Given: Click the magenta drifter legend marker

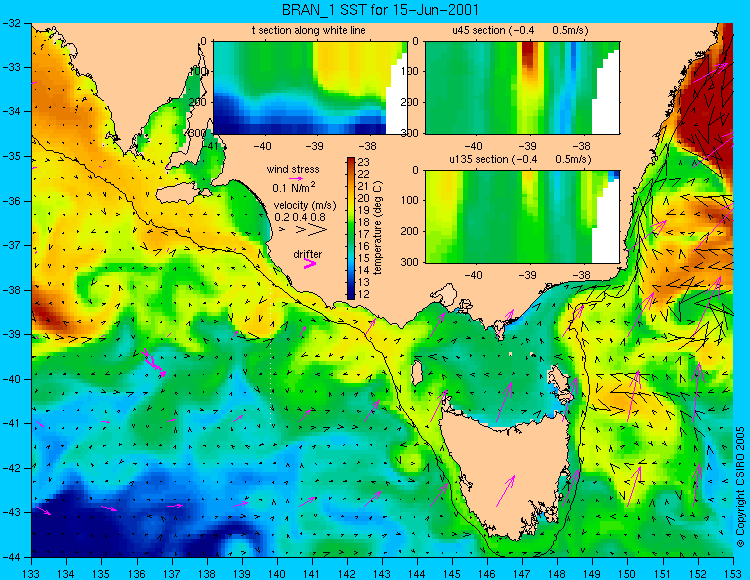Looking at the screenshot, I should coord(310,263).
